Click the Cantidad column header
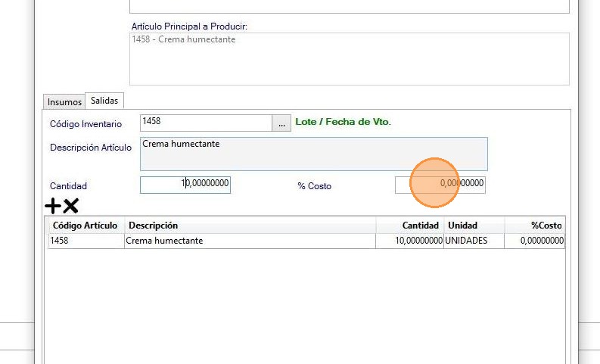The width and height of the screenshot is (600, 364). [x=411, y=226]
